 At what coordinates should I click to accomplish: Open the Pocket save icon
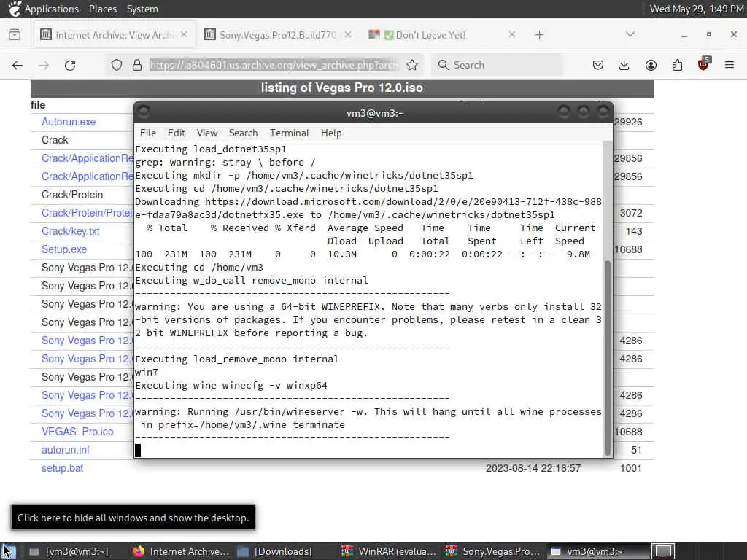tap(598, 65)
